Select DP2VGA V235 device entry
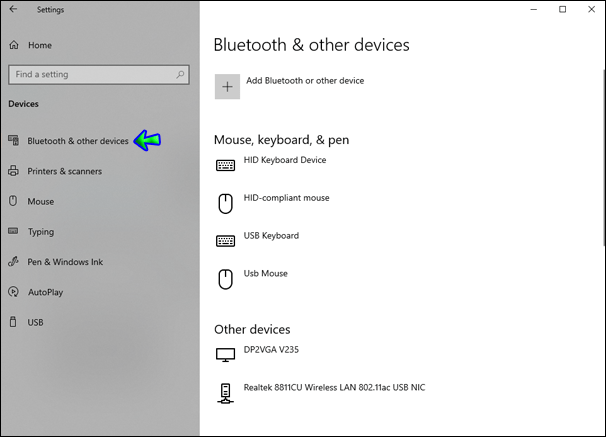 pos(271,350)
